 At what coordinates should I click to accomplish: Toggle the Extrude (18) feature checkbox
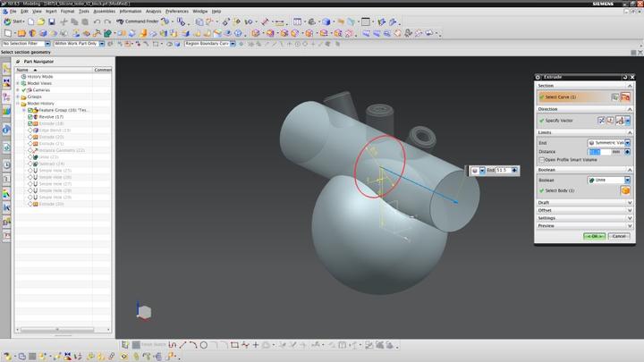coord(30,123)
